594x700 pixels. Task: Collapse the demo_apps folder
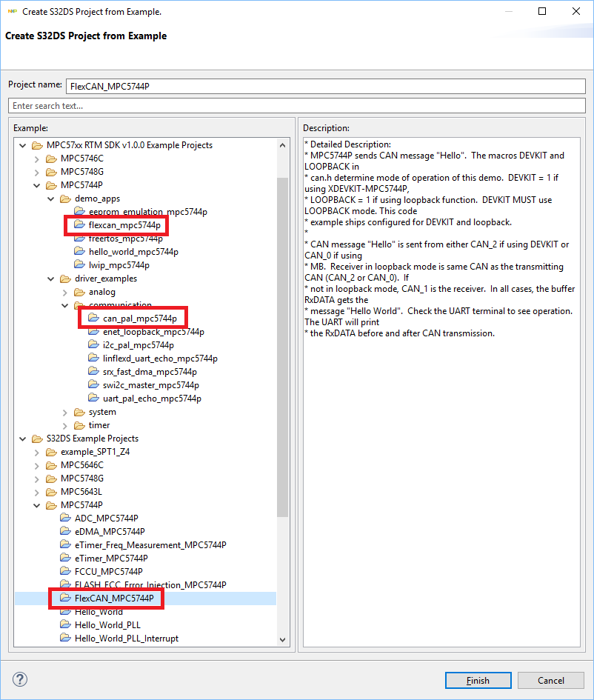click(x=51, y=199)
